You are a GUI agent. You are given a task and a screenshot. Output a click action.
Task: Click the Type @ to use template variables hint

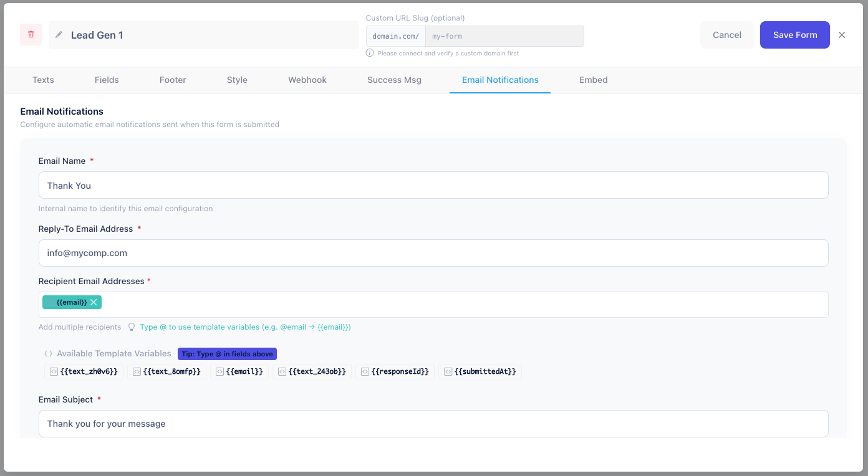246,326
